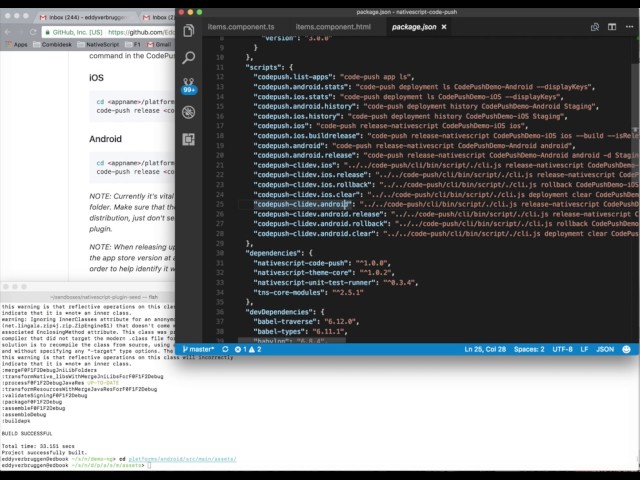Click line number 30 in the gutter
The image size is (640, 480).
[220, 253]
